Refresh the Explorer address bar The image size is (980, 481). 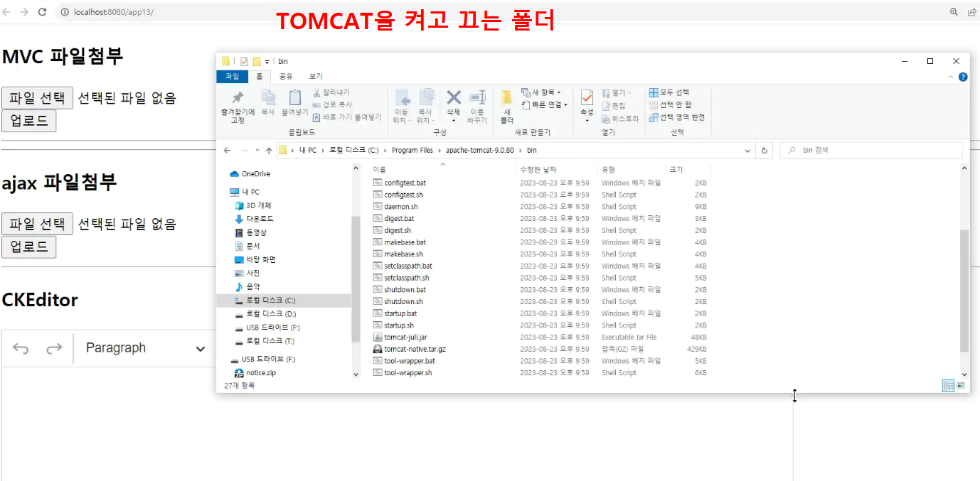tap(765, 151)
